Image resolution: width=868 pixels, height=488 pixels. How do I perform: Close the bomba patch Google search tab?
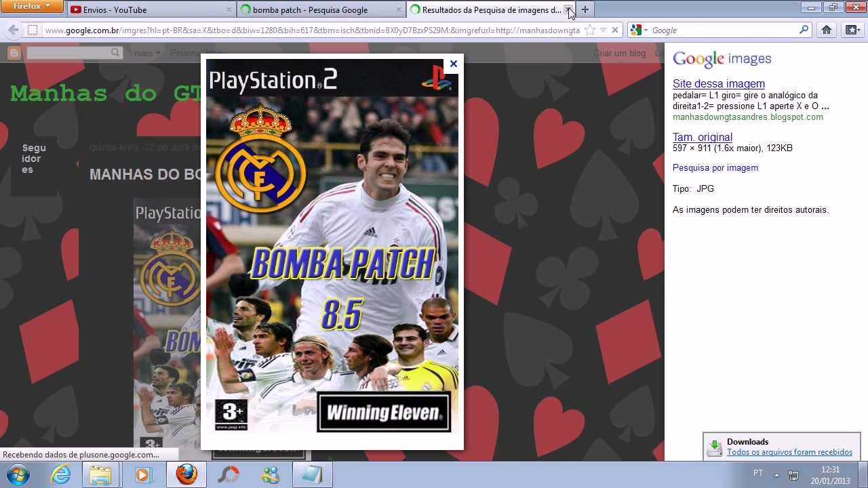click(398, 9)
